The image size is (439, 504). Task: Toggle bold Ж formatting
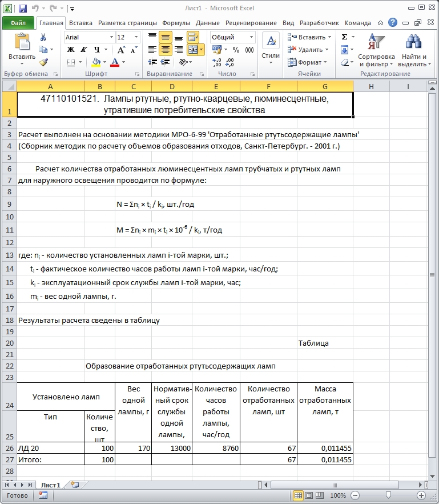click(x=71, y=50)
